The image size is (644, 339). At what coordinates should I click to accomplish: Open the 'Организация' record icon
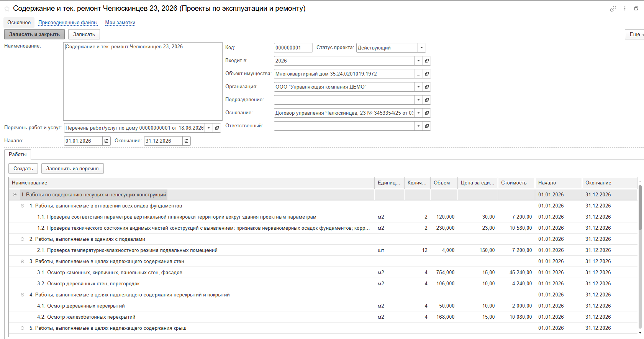coord(427,87)
